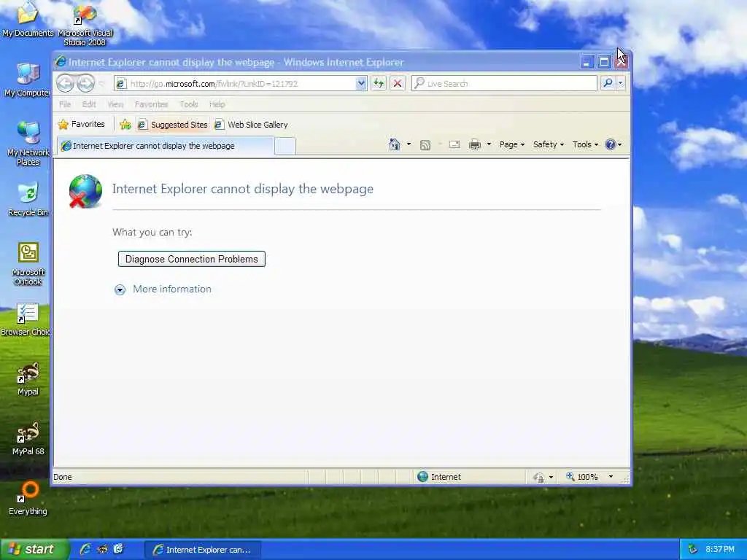
Task: Open the Tools menu in menu bar
Action: pyautogui.click(x=189, y=104)
